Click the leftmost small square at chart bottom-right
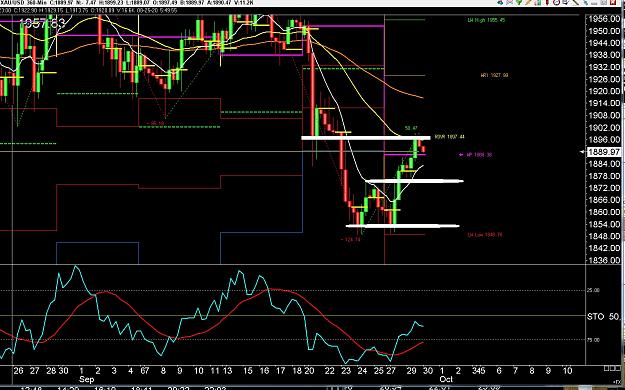Image resolution: width=625 pixels, height=390 pixels. click(606, 368)
